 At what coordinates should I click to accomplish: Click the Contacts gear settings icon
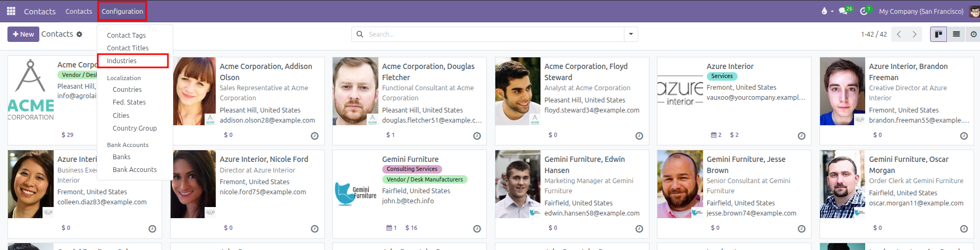[79, 34]
